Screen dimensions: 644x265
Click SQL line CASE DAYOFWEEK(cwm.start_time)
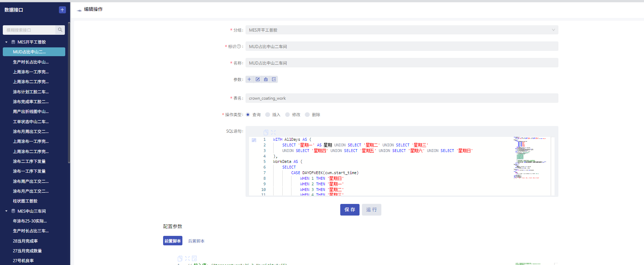(325, 173)
